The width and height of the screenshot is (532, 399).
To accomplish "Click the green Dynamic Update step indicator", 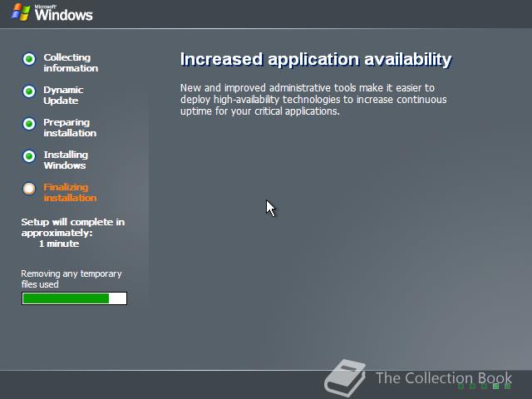I will click(x=29, y=91).
